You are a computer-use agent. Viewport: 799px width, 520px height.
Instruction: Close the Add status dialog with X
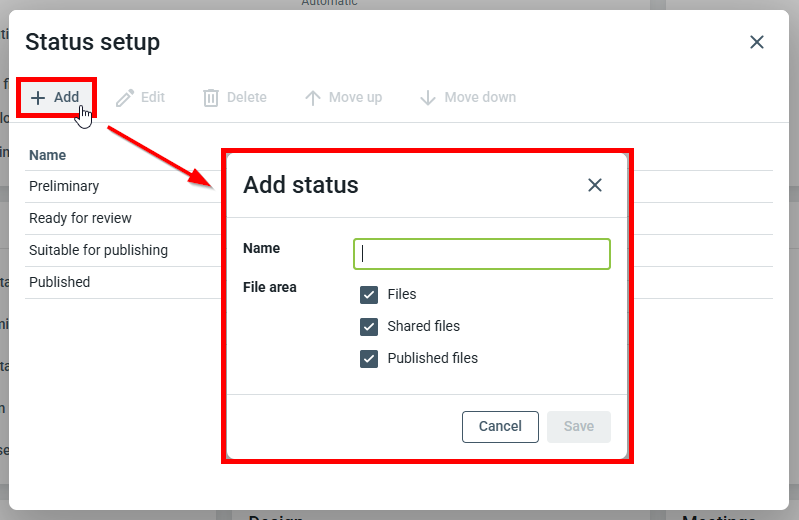click(595, 185)
